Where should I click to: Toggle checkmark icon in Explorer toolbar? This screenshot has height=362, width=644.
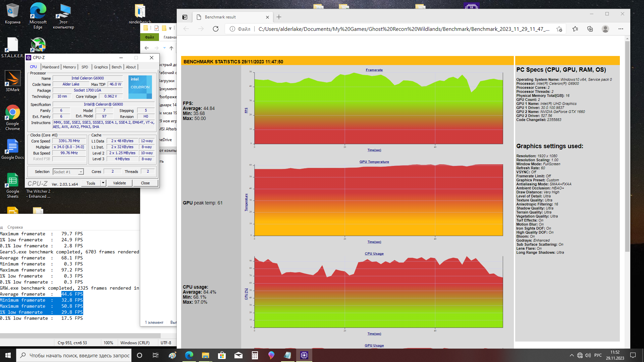coord(157,28)
